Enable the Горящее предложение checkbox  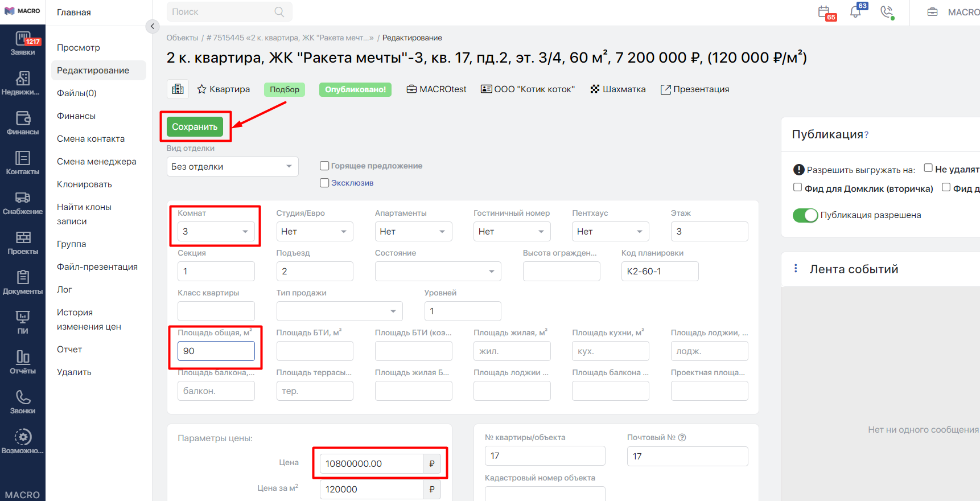324,166
